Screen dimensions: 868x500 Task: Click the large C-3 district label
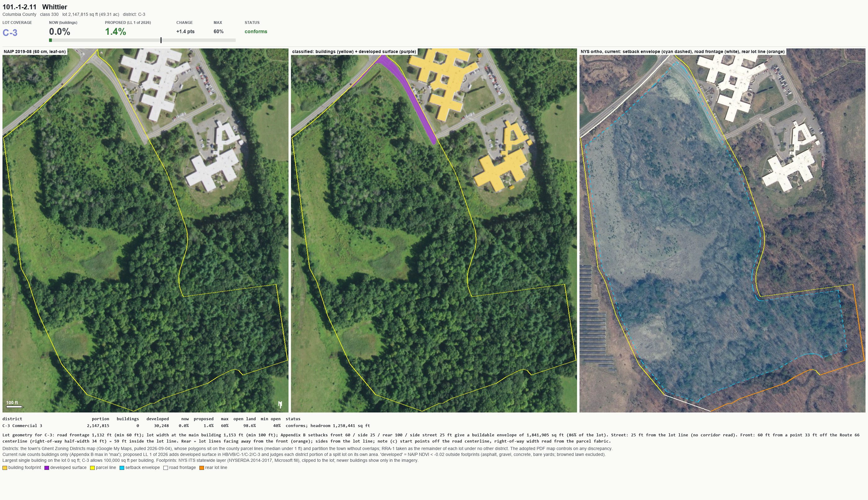10,33
